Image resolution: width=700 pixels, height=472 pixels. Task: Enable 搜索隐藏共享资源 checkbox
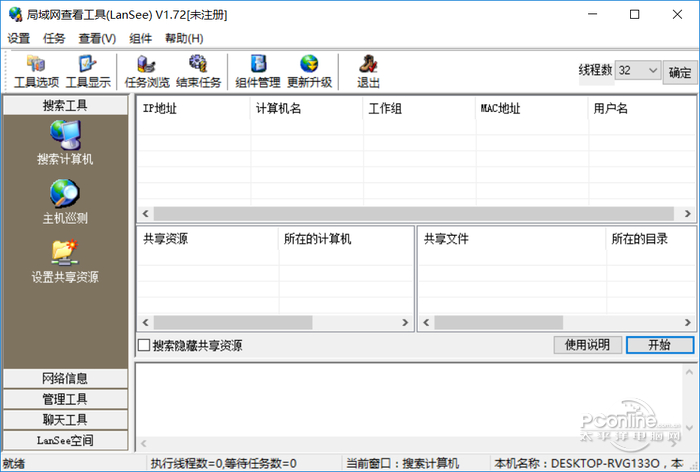(x=144, y=345)
